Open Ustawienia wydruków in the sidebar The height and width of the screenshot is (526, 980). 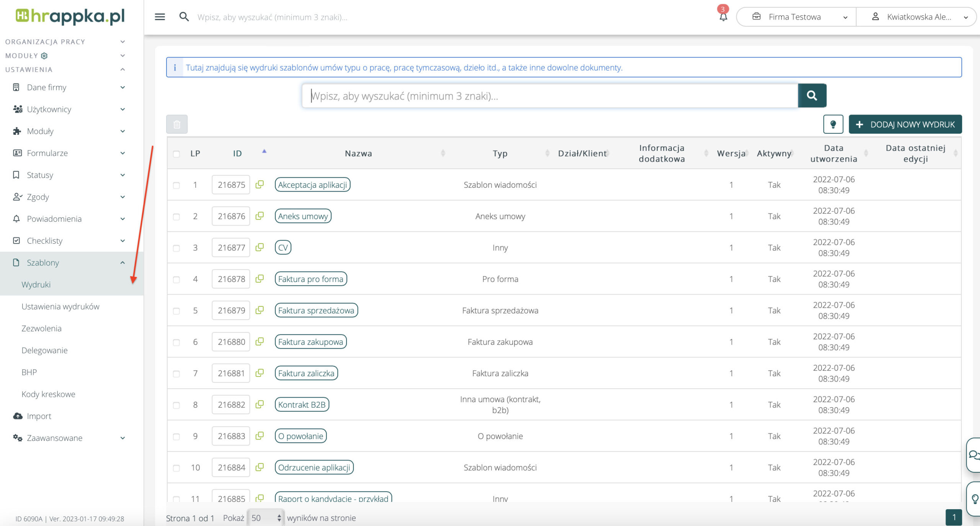click(x=60, y=306)
